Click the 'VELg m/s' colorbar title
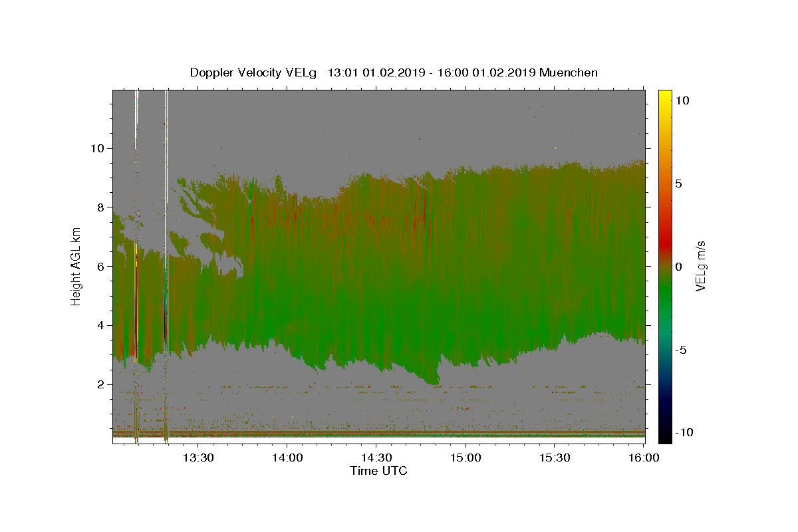Image resolution: width=798 pixels, height=532 pixels. (700, 266)
